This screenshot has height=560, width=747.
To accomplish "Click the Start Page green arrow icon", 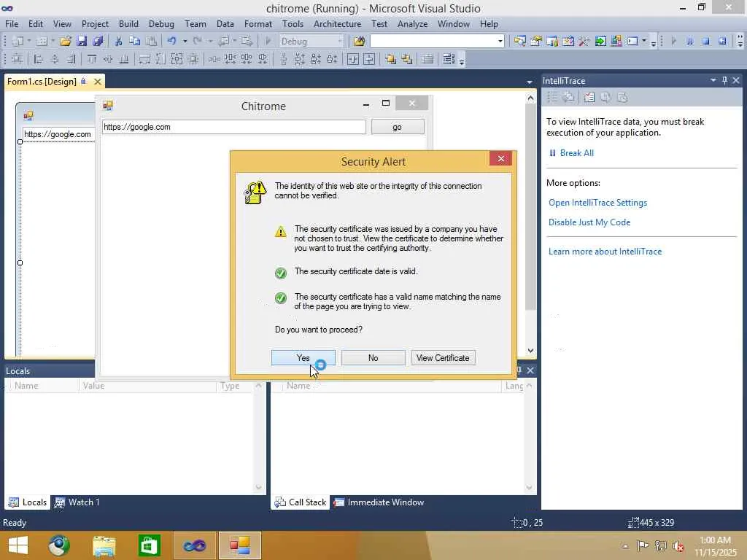I will pos(600,42).
